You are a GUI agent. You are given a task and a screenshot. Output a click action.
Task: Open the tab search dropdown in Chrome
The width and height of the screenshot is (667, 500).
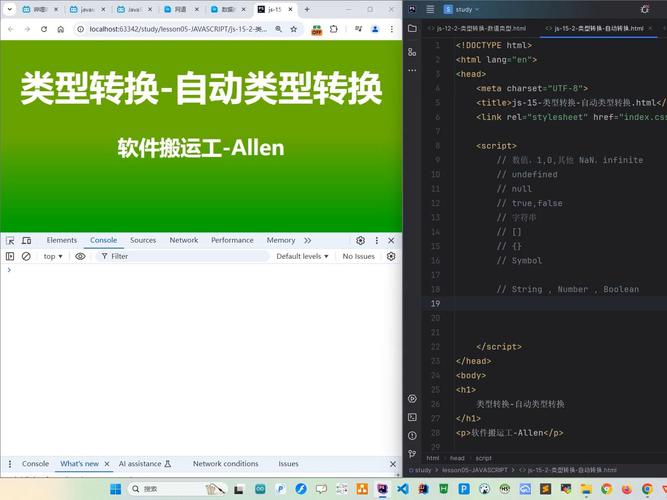click(9, 9)
